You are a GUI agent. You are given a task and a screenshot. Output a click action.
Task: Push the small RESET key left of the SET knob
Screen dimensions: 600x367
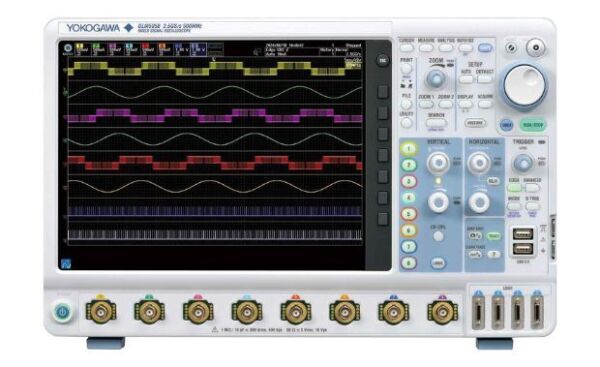point(511,47)
